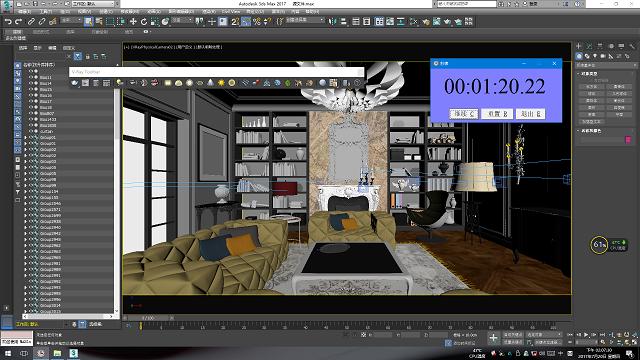Open the Hierarchy command panel tab
Screen dimensions: 640x360
click(600, 46)
